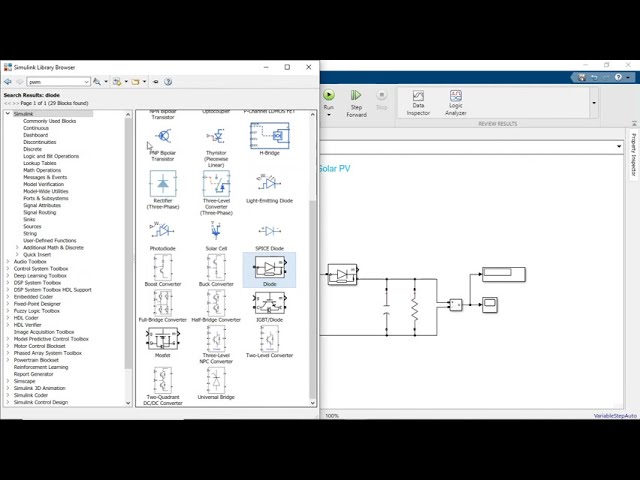The width and height of the screenshot is (640, 480).
Task: Click the Solar PV annotation text
Action: click(334, 168)
